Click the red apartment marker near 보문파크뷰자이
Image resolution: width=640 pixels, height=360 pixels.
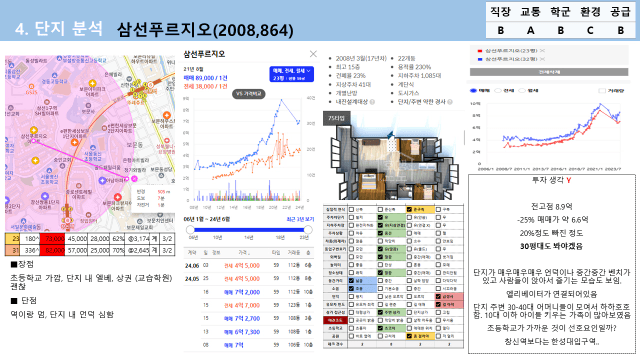pos(118,198)
